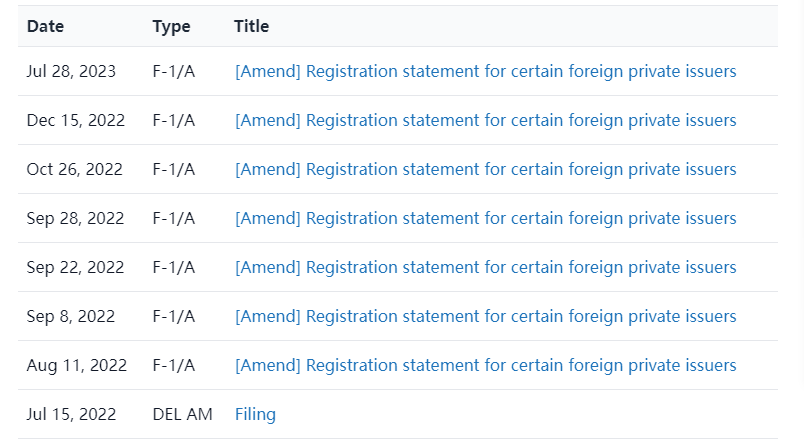Open the Dec 15, 2022 registration statement link
This screenshot has height=447, width=804.
click(x=486, y=120)
